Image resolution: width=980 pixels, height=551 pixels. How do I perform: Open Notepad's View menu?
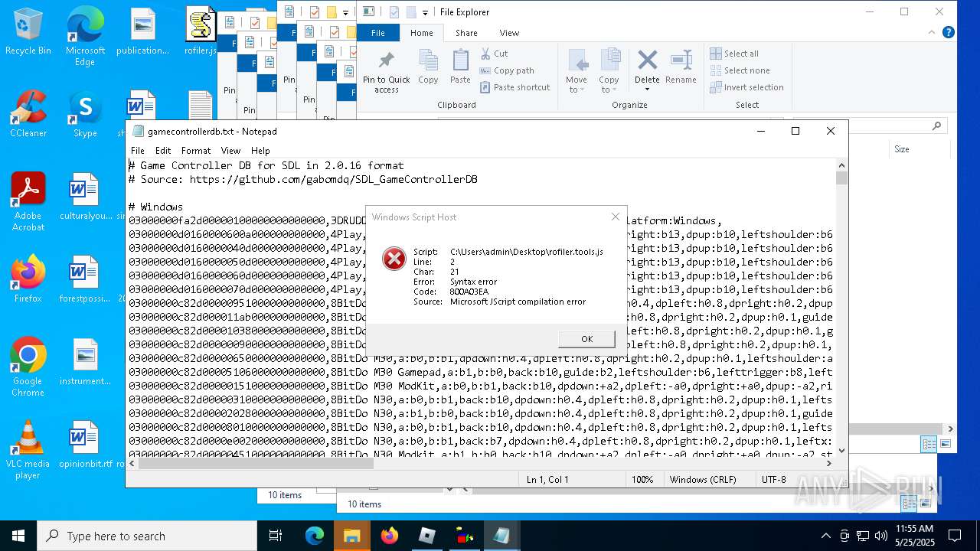[x=230, y=151]
